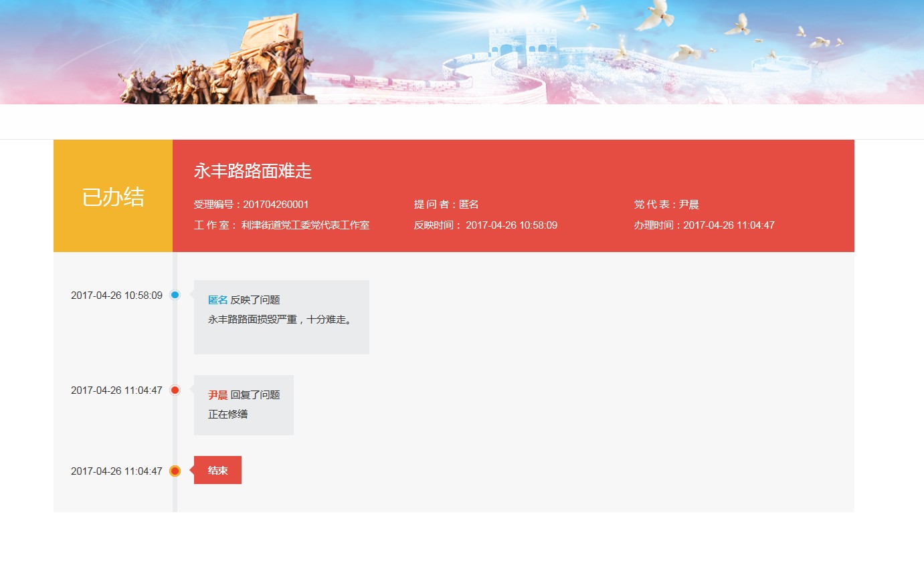This screenshot has width=924, height=581.
Task: Click the 工作室 text 利津街道党工委党代表工作室
Action: (305, 225)
